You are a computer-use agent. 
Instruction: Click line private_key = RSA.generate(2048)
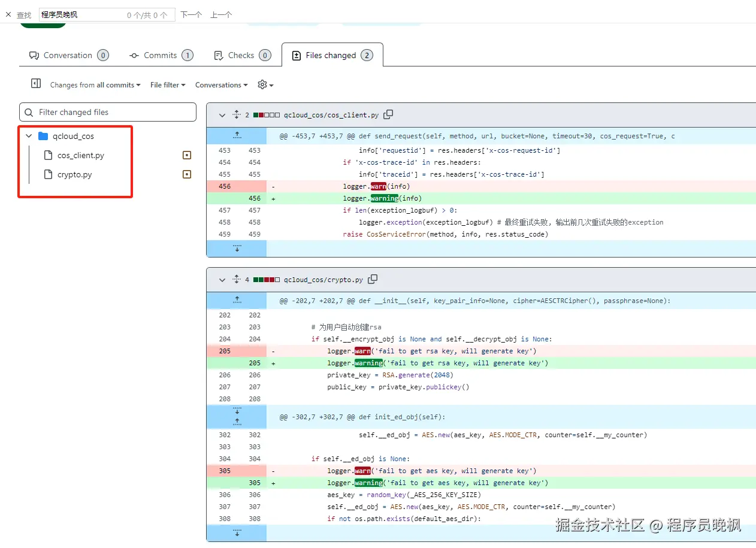coord(390,375)
